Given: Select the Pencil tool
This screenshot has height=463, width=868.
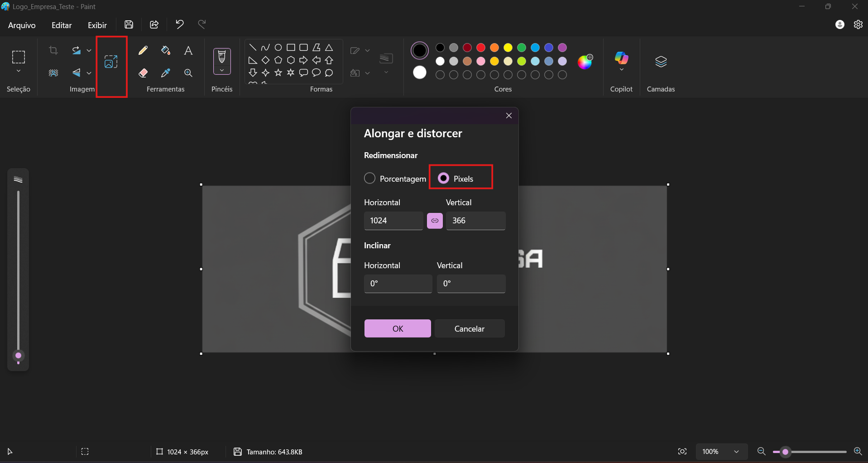Looking at the screenshot, I should coord(143,50).
